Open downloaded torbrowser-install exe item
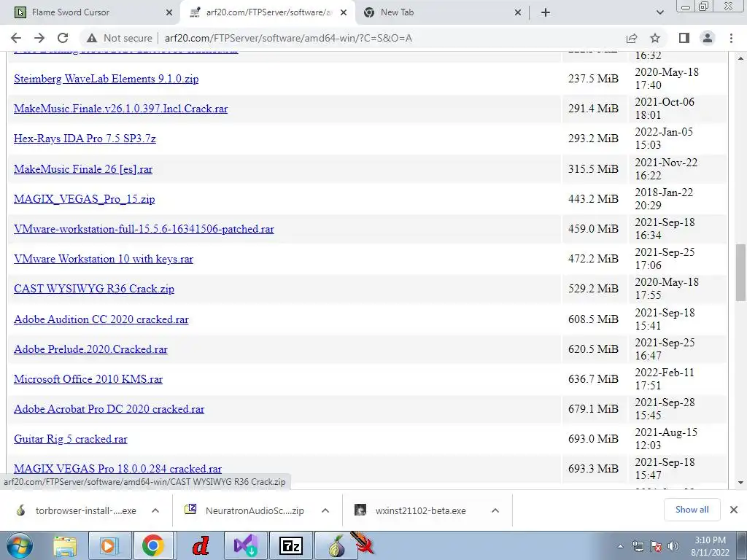The image size is (747, 560). point(76,510)
